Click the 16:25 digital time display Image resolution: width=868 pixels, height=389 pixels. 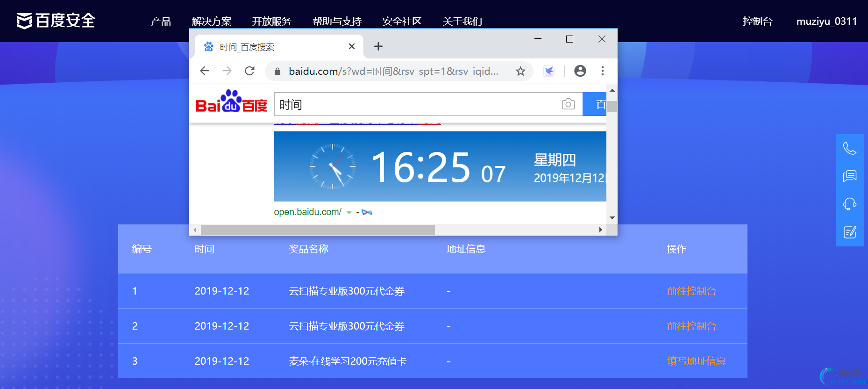click(x=420, y=167)
